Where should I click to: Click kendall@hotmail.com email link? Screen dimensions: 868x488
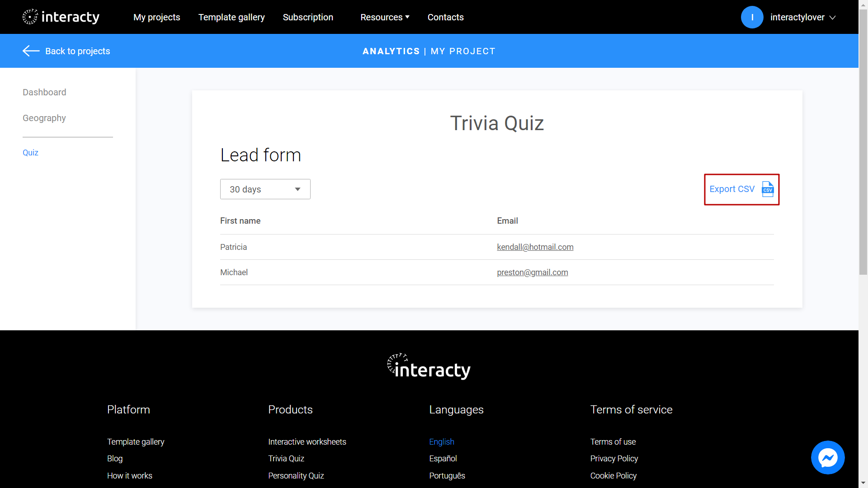click(x=535, y=247)
